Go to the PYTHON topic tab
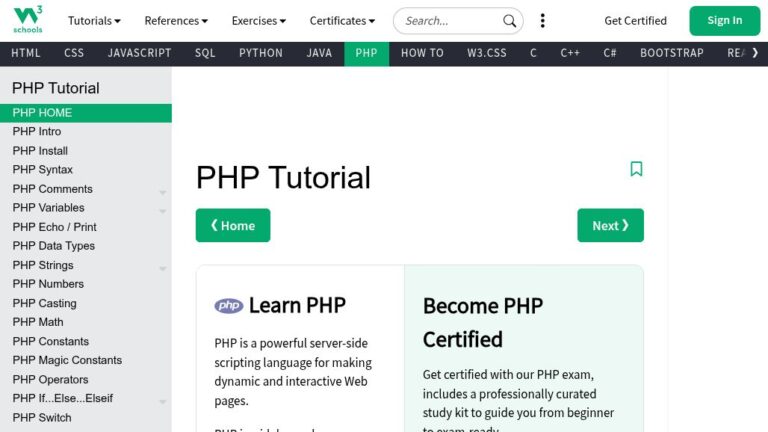This screenshot has width=768, height=432. [x=261, y=53]
